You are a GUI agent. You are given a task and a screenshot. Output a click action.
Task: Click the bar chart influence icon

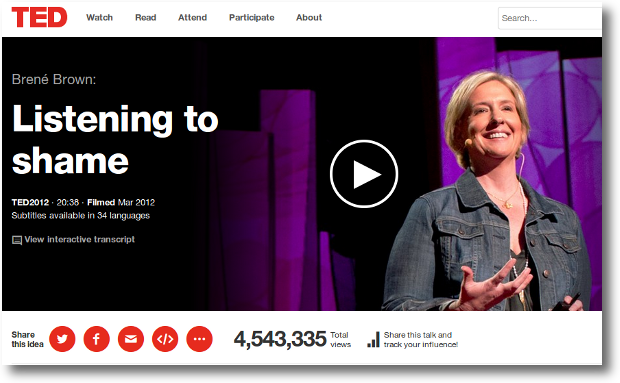(x=373, y=340)
